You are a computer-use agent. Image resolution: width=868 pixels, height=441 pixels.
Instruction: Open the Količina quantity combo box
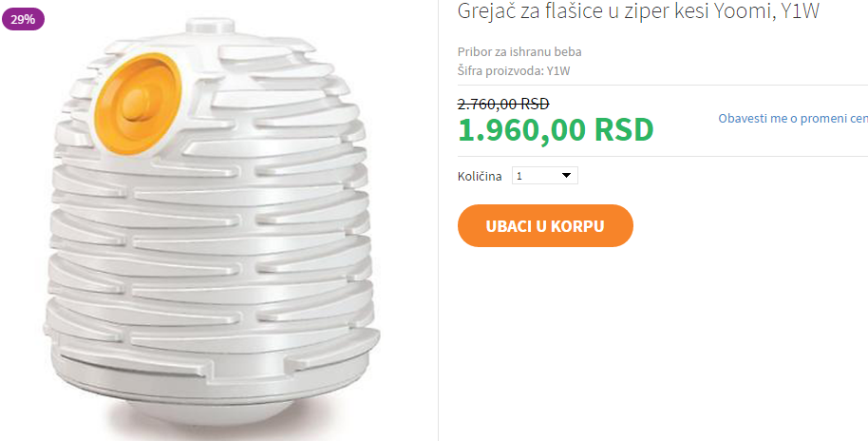pos(545,176)
